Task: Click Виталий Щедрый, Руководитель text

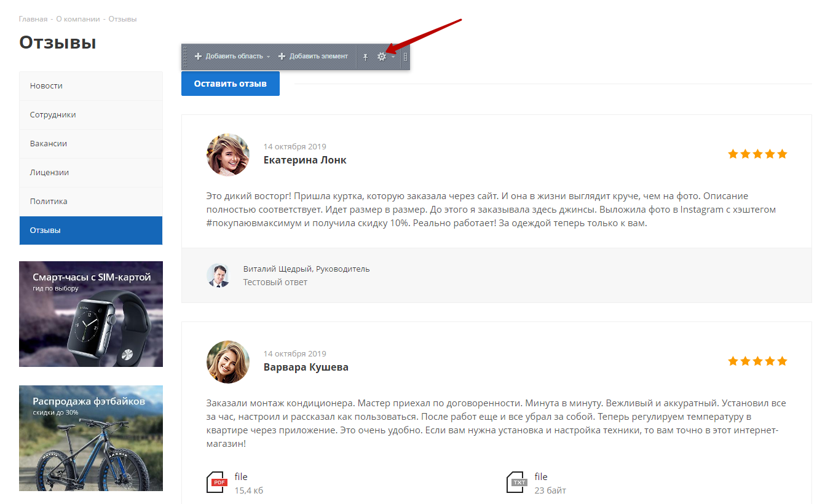Action: pos(307,269)
